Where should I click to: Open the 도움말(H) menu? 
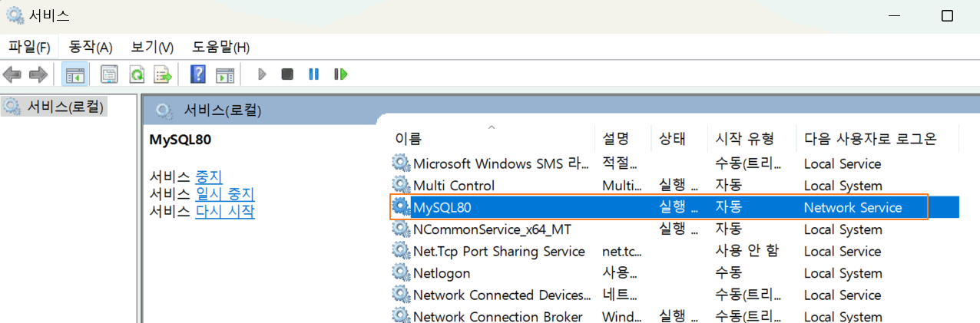221,47
